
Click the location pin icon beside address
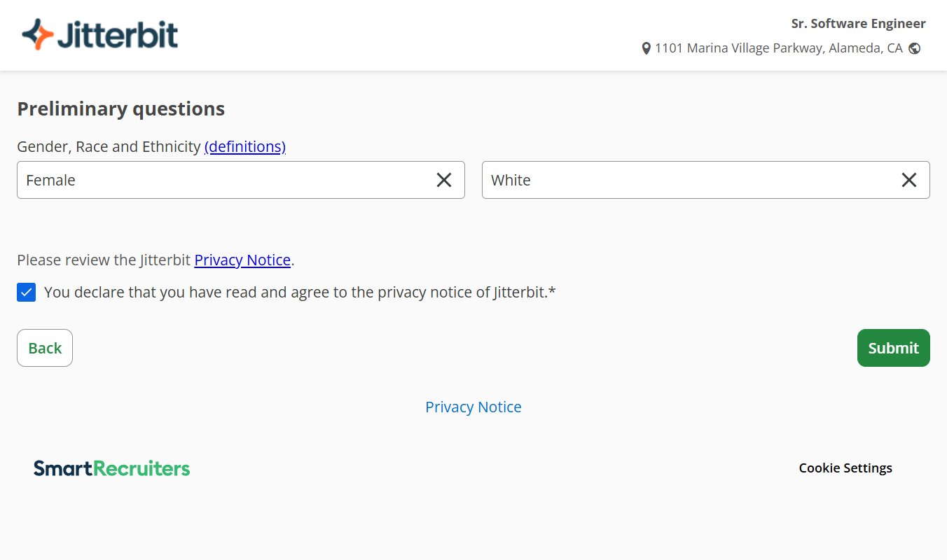[646, 48]
